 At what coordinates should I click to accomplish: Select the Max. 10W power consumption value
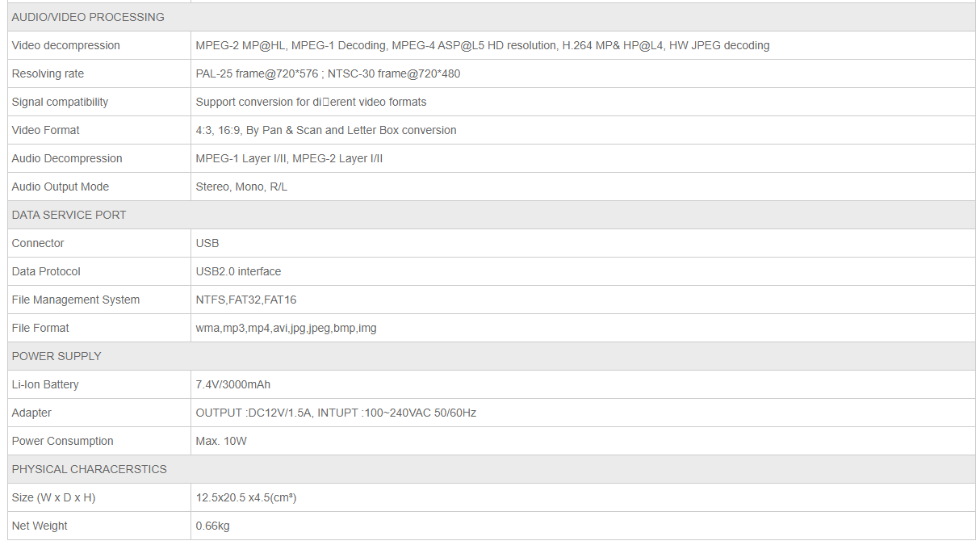(x=222, y=441)
